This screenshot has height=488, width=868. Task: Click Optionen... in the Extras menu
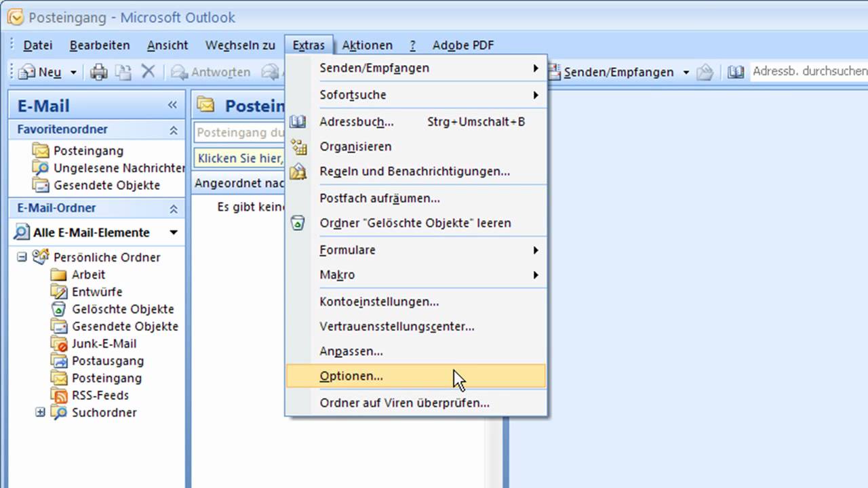click(416, 375)
